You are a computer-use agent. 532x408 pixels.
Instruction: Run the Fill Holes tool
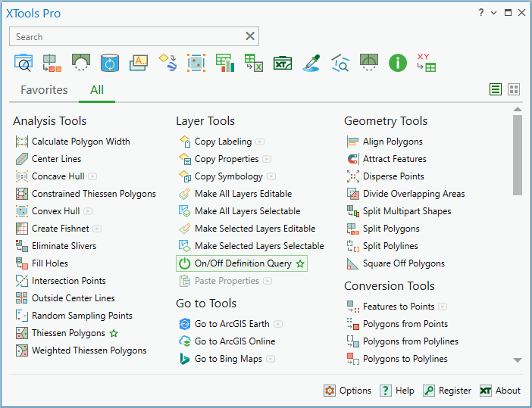point(42,263)
